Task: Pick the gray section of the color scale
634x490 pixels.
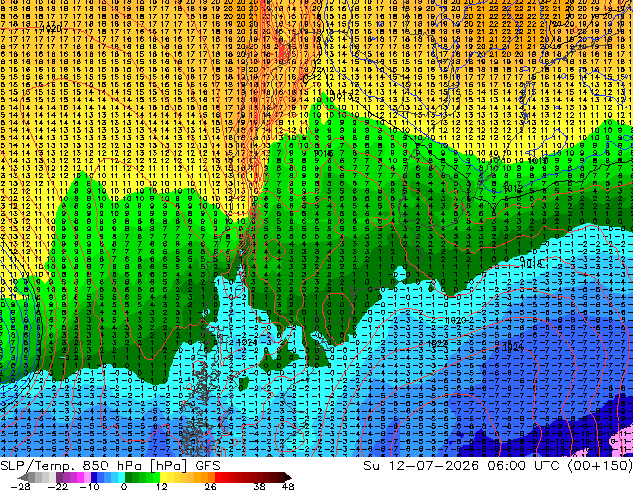Action: tap(38, 477)
